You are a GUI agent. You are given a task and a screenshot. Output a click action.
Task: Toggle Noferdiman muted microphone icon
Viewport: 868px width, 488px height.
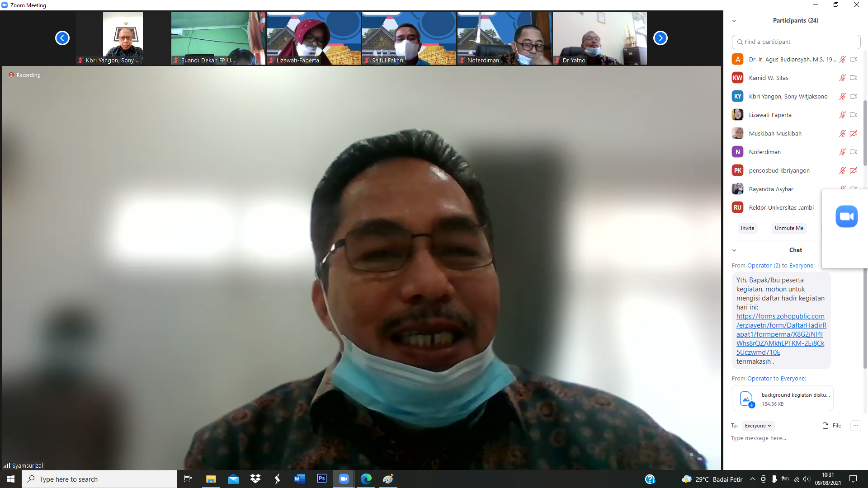[842, 152]
